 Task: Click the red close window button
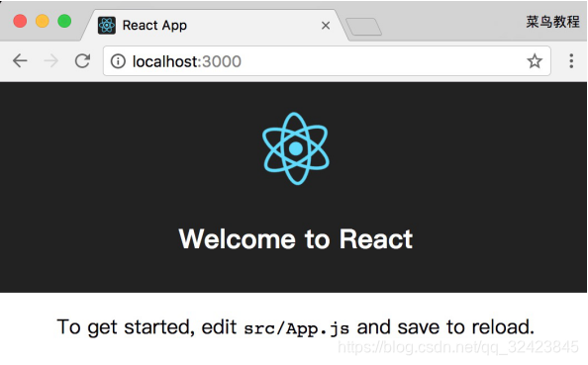[x=20, y=21]
